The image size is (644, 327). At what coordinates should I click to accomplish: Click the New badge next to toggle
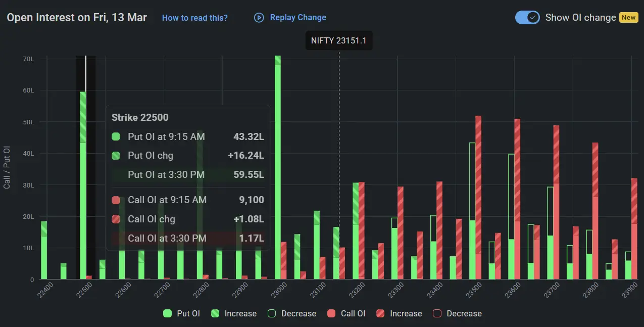(628, 17)
